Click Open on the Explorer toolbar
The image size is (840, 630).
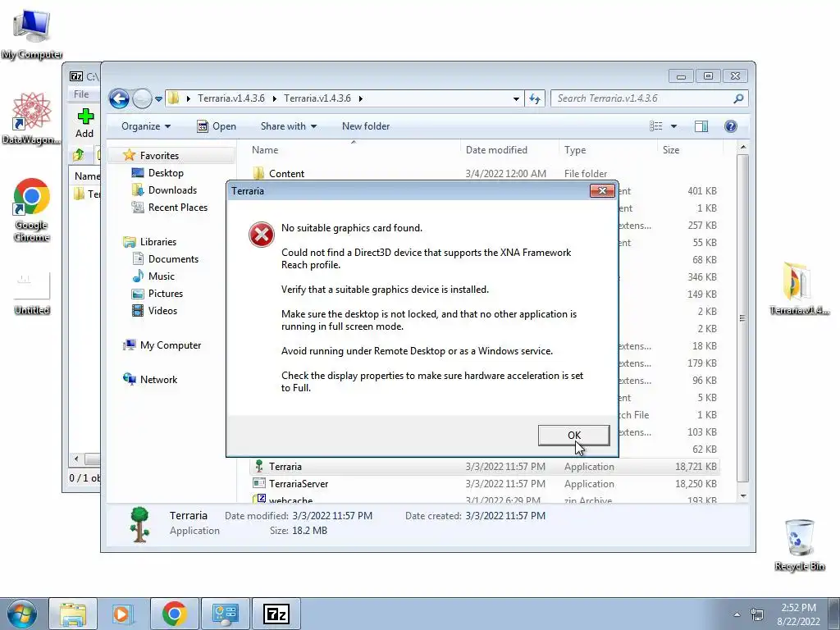click(x=217, y=126)
